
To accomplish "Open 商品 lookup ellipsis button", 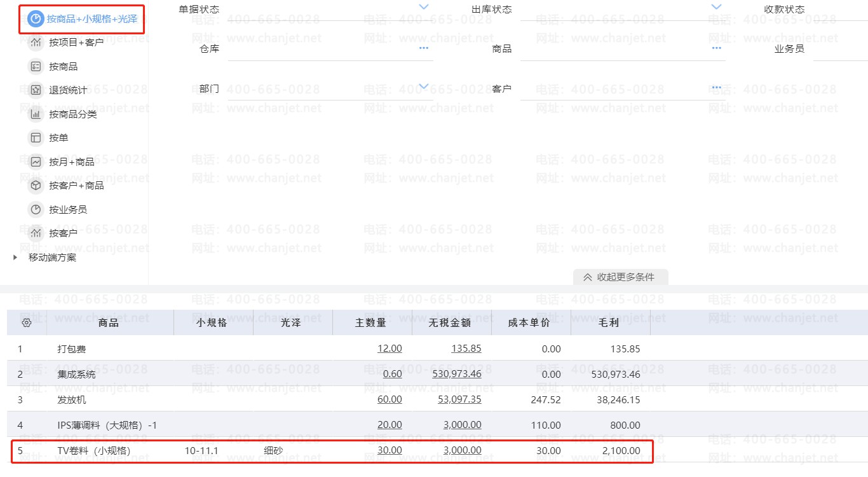I will pos(716,48).
